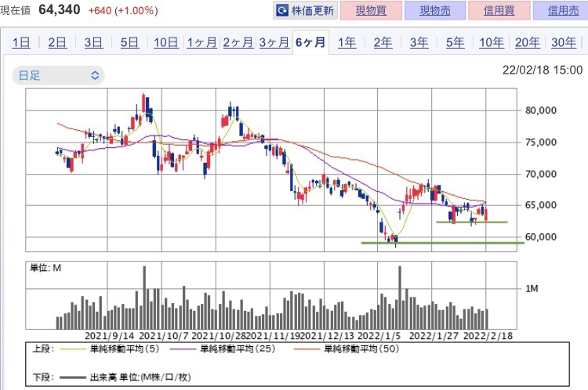Screen dimensions: 588x390
Task: Switch chart to 2年 range
Action: (x=383, y=42)
